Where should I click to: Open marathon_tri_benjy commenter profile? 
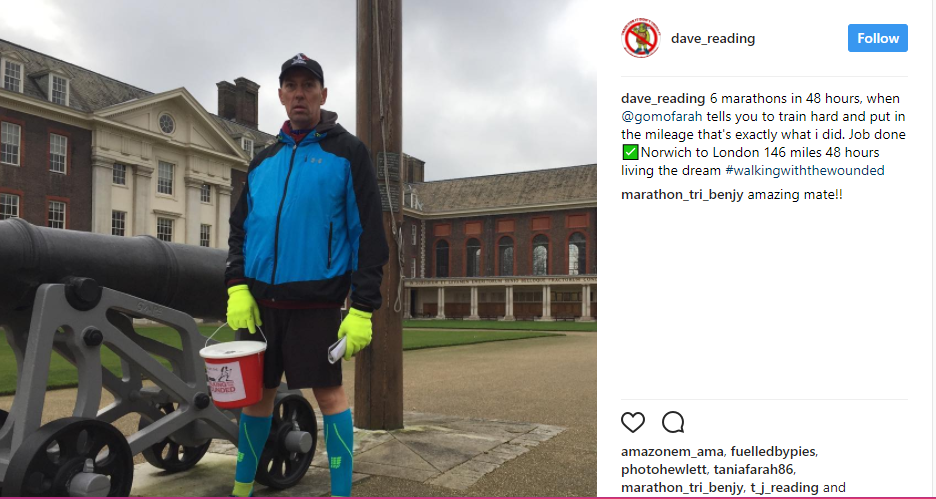(682, 195)
